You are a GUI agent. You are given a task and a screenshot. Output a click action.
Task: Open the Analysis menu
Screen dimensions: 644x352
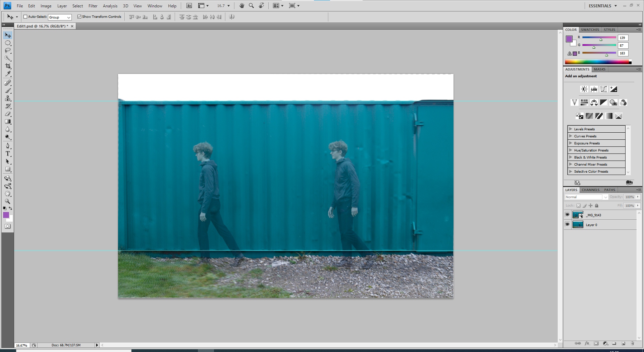(x=110, y=6)
